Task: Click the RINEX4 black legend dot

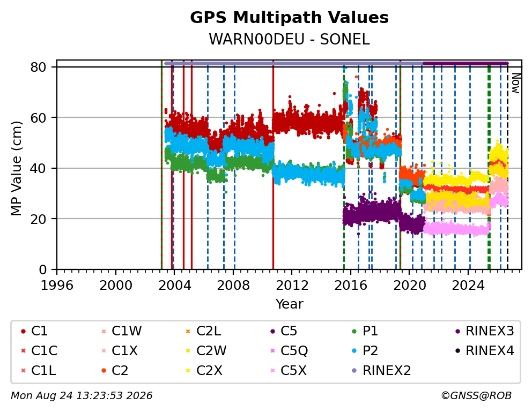Action: tap(457, 351)
